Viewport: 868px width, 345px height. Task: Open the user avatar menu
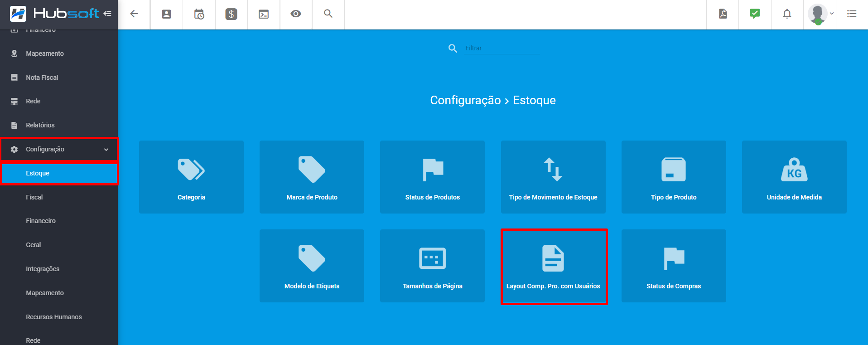click(x=820, y=14)
